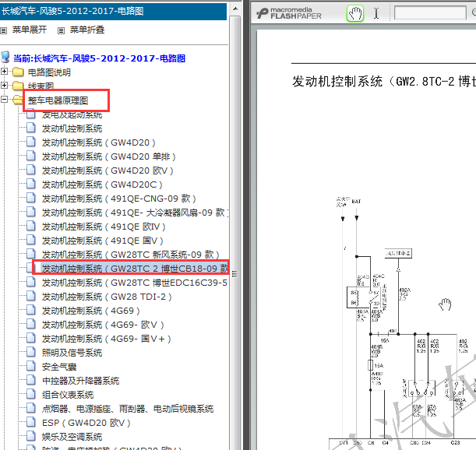Image resolution: width=476 pixels, height=450 pixels.
Task: Select the 电路图说明 tree item
Action: 49,72
